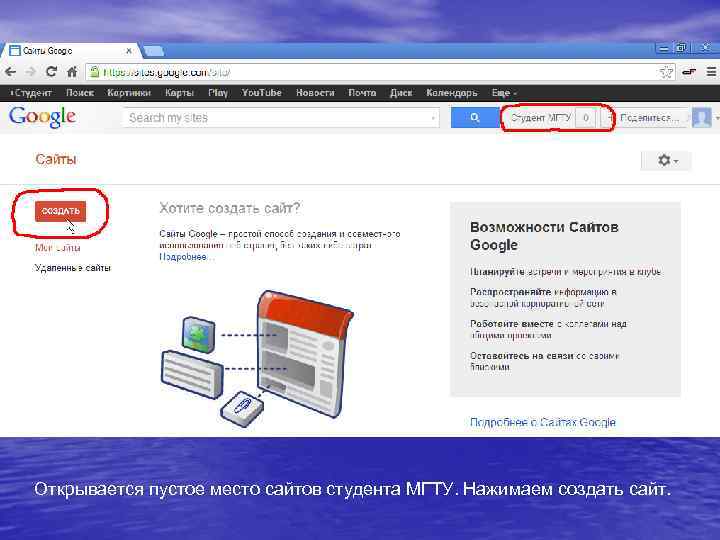Image resolution: width=720 pixels, height=540 pixels.
Task: Open Подробнее о Сайтах Google link
Action: [x=543, y=422]
